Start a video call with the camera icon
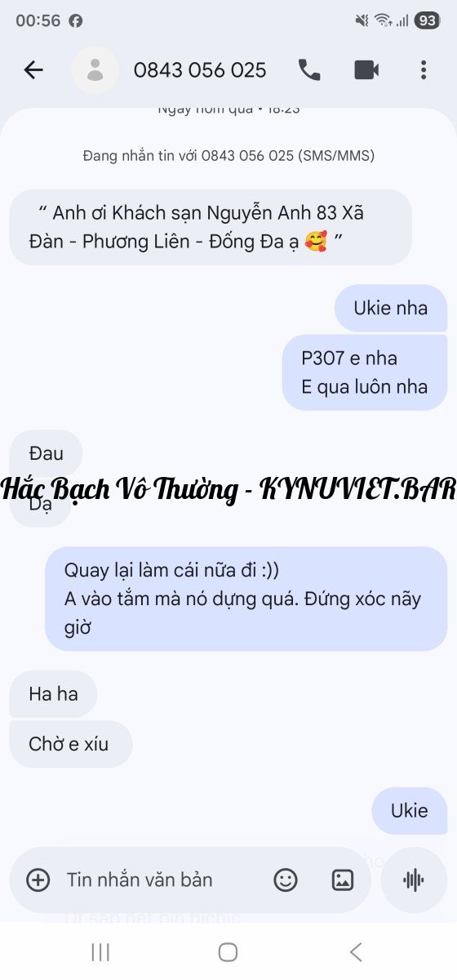 (x=366, y=70)
